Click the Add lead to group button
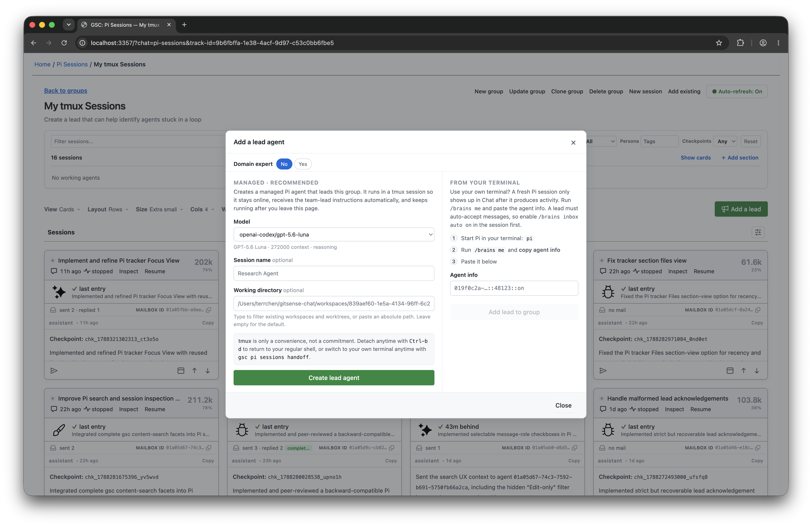The width and height of the screenshot is (812, 527). point(514,312)
